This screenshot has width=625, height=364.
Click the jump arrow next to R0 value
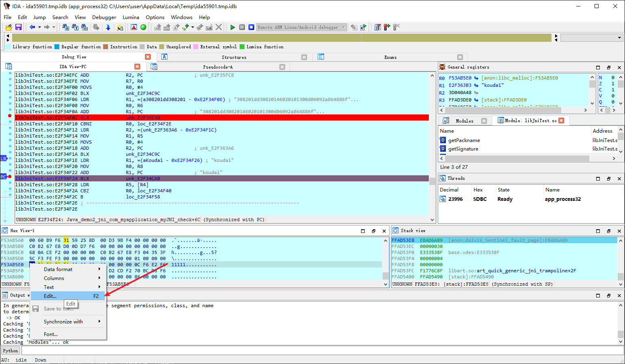pos(476,78)
